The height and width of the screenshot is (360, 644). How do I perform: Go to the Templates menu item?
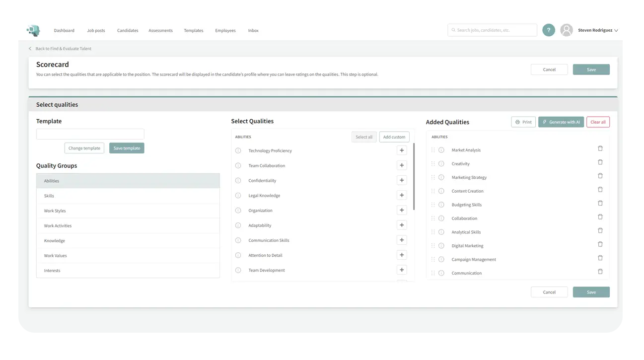coord(193,31)
